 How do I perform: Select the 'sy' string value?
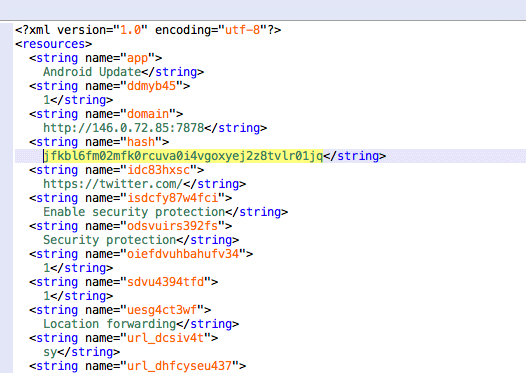[50, 352]
